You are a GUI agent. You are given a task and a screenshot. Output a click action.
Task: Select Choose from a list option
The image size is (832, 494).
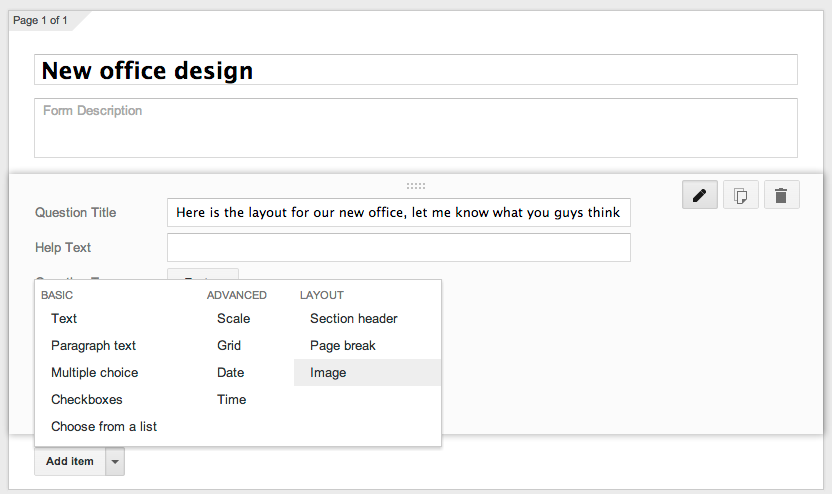tap(104, 426)
